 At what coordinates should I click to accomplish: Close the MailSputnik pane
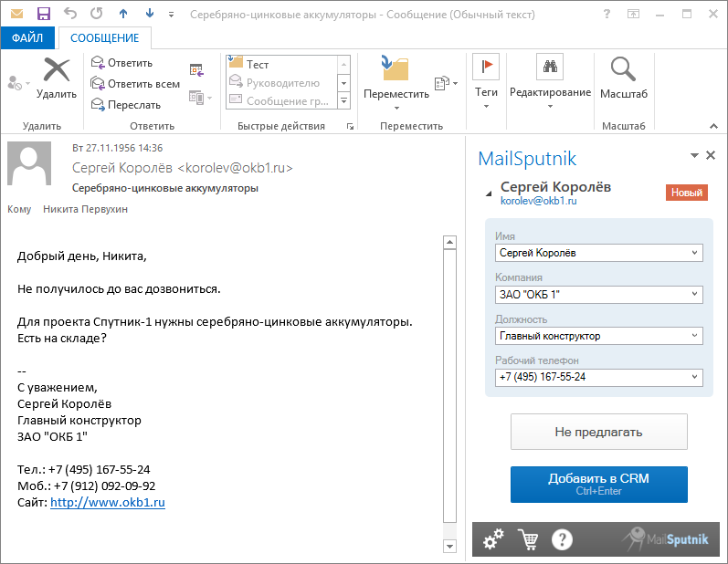pos(711,155)
